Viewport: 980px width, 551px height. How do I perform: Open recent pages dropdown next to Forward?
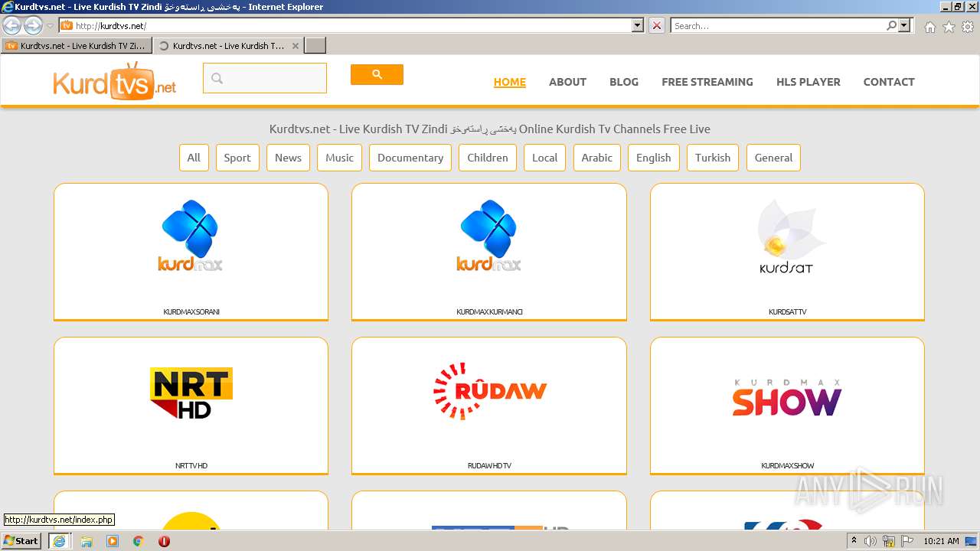pyautogui.click(x=50, y=26)
